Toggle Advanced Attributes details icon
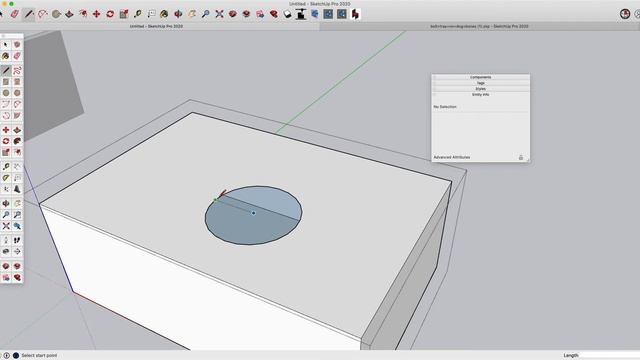640x360 pixels. coord(521,157)
